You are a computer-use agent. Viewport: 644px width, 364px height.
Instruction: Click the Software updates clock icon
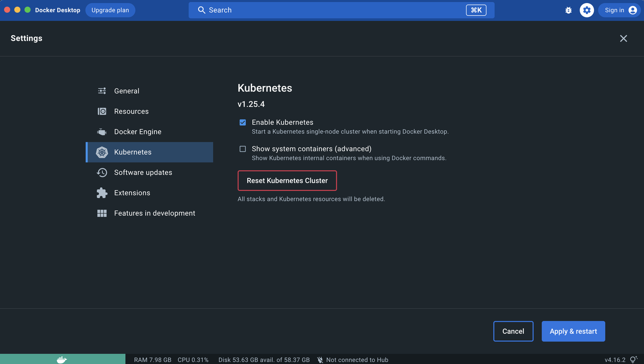tap(102, 172)
